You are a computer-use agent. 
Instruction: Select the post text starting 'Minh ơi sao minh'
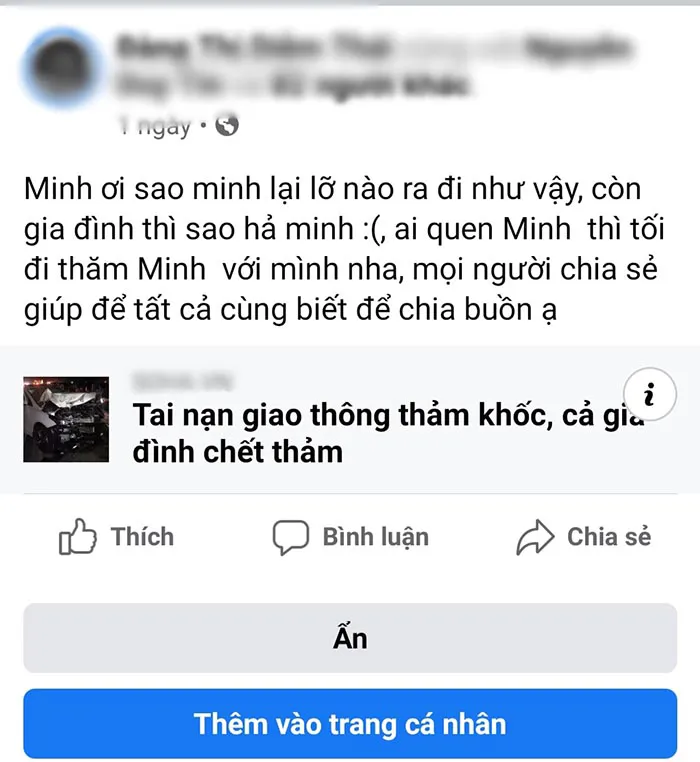point(344,249)
